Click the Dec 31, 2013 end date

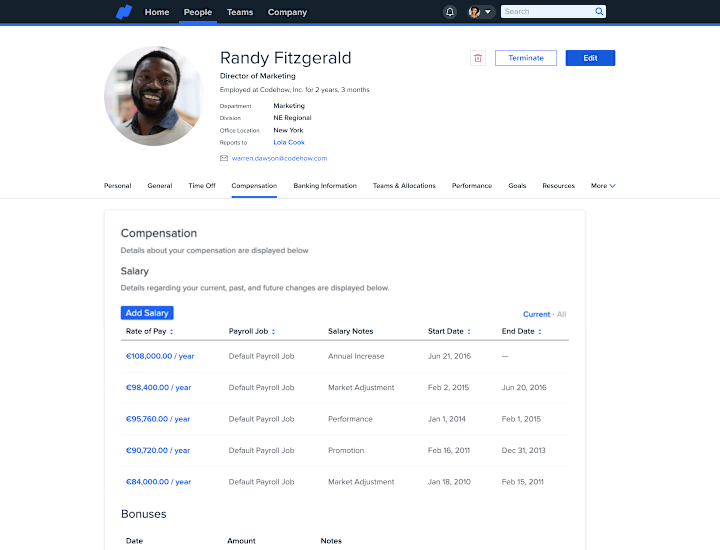pyautogui.click(x=523, y=451)
